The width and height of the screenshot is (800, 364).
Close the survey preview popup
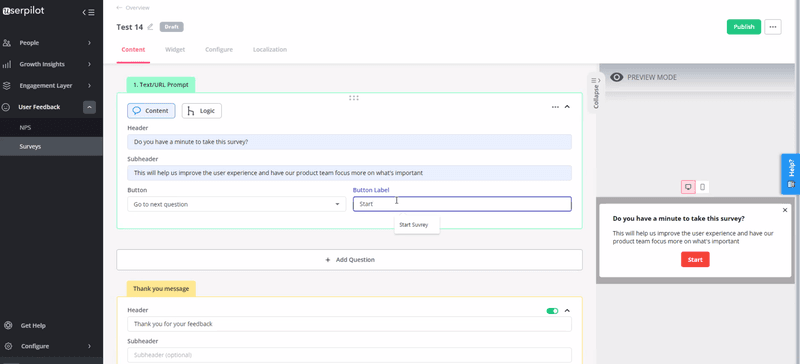(x=785, y=210)
